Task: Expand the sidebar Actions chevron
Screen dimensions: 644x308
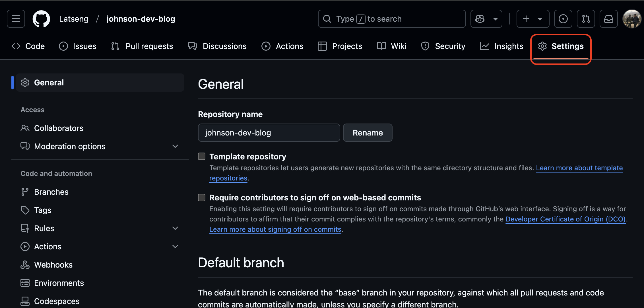Action: point(175,247)
